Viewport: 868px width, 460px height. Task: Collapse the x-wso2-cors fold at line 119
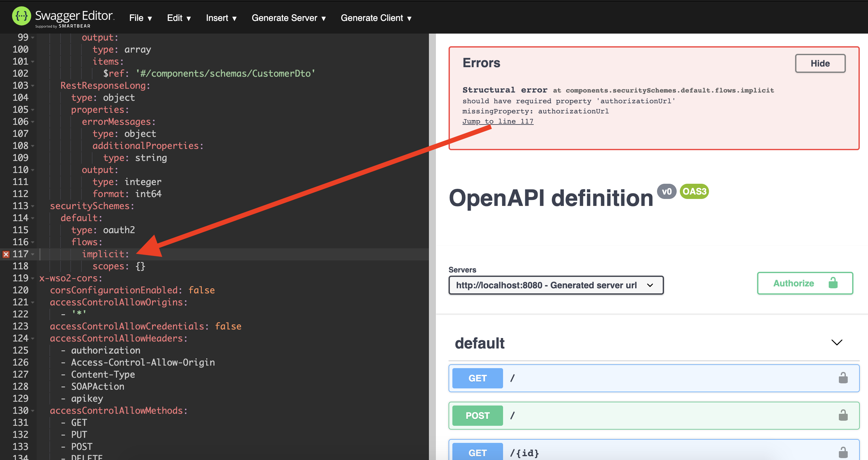coord(32,278)
